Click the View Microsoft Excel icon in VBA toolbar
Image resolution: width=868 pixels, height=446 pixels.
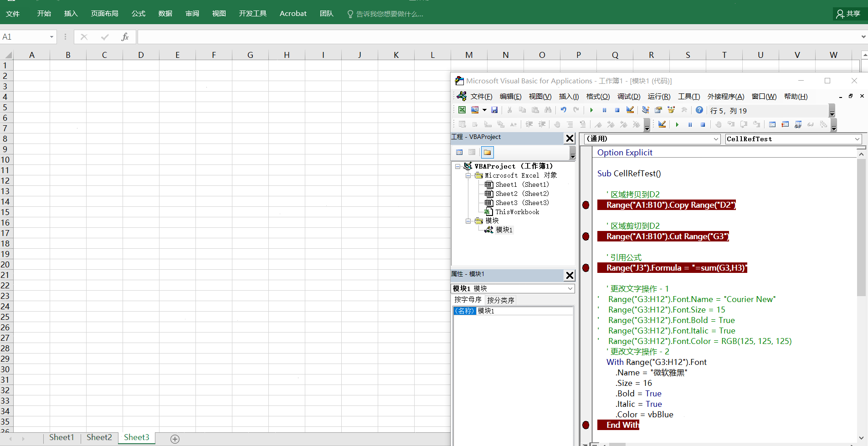point(462,110)
